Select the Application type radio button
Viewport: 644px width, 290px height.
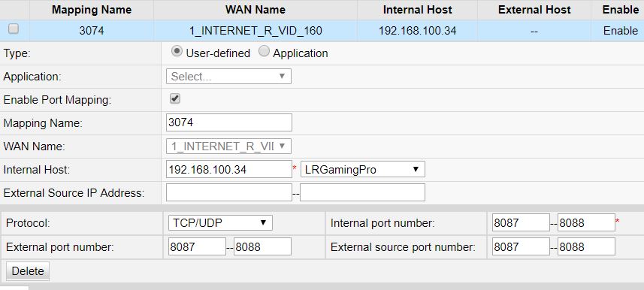click(264, 52)
